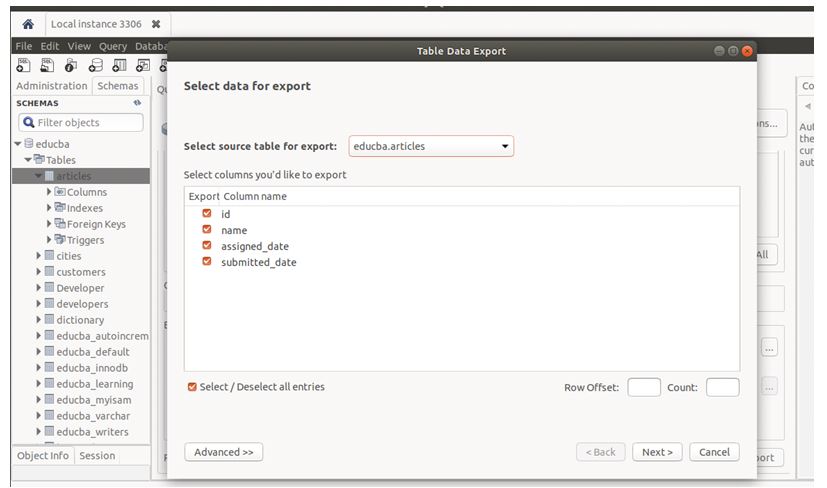Uncheck the assigned_date column checkbox
Viewport: 827px width, 488px height.
(207, 246)
